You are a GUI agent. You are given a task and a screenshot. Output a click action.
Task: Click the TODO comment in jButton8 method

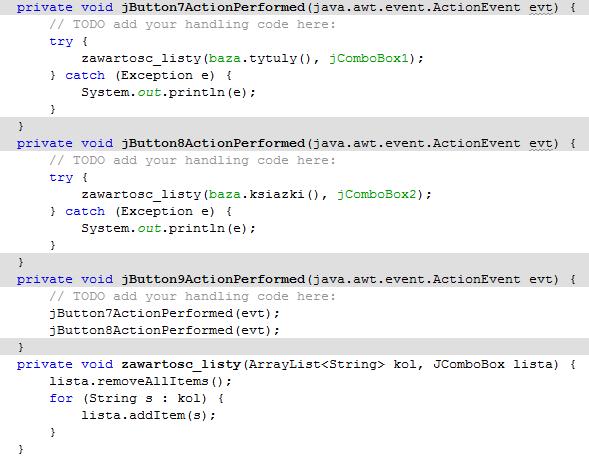[x=192, y=161]
